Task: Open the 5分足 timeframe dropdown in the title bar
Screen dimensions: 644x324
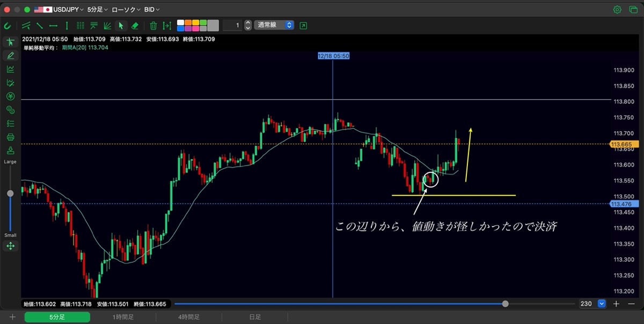Action: tap(98, 10)
